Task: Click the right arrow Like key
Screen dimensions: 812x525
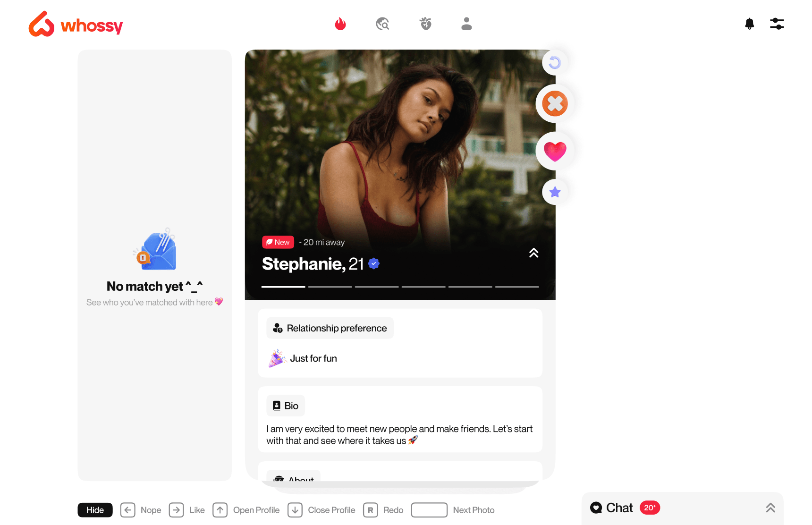Action: click(x=177, y=510)
